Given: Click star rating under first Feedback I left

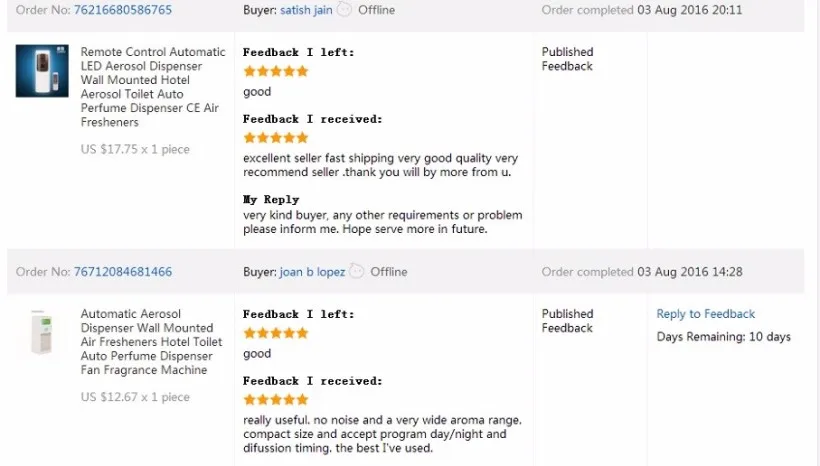Looking at the screenshot, I should [x=276, y=71].
